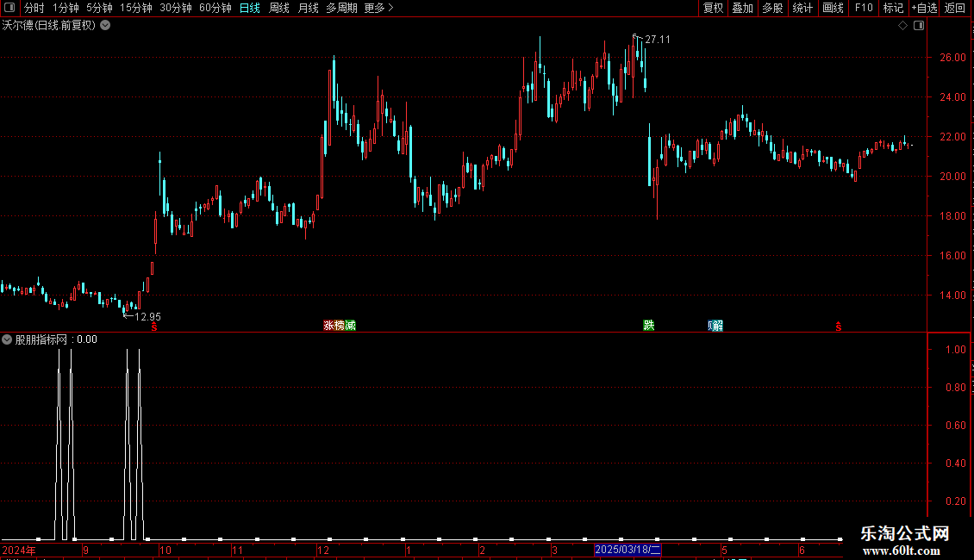
Task: Click the 沃尔德(日线.前复权) chart title
Action: pyautogui.click(x=49, y=26)
